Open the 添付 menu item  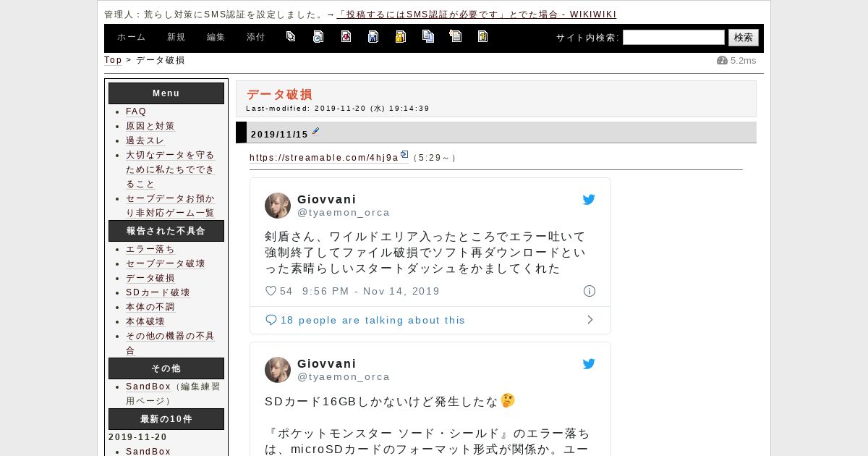coord(256,38)
